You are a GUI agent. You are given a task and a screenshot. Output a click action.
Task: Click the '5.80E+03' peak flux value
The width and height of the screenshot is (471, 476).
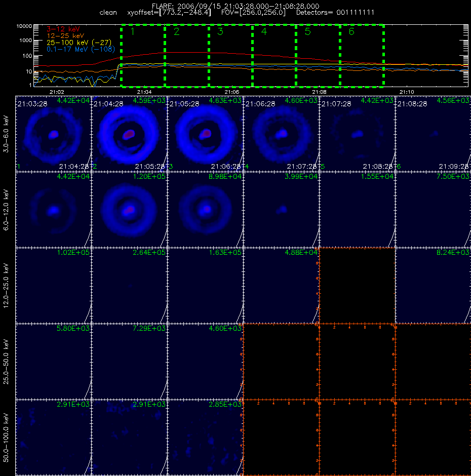(x=73, y=328)
